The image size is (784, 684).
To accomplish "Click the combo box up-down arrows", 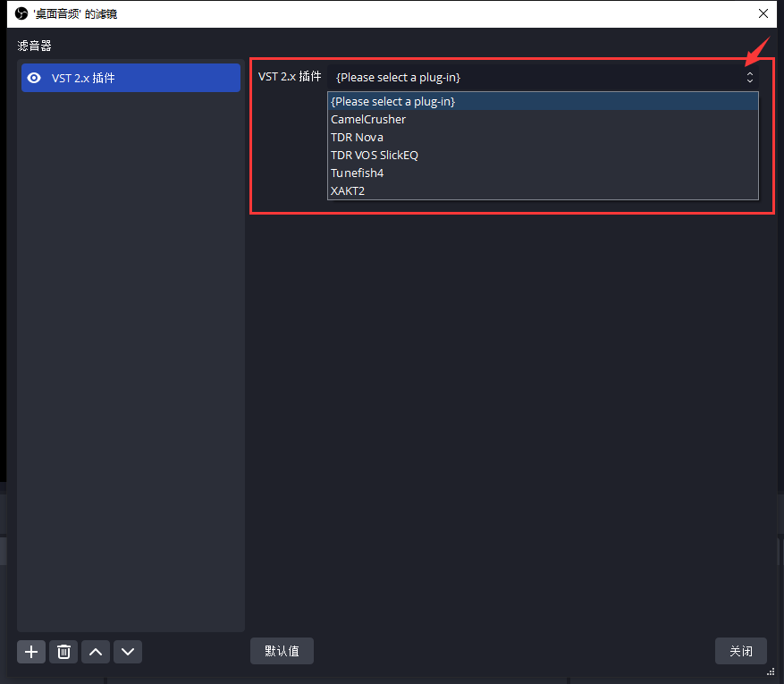I will pos(749,78).
